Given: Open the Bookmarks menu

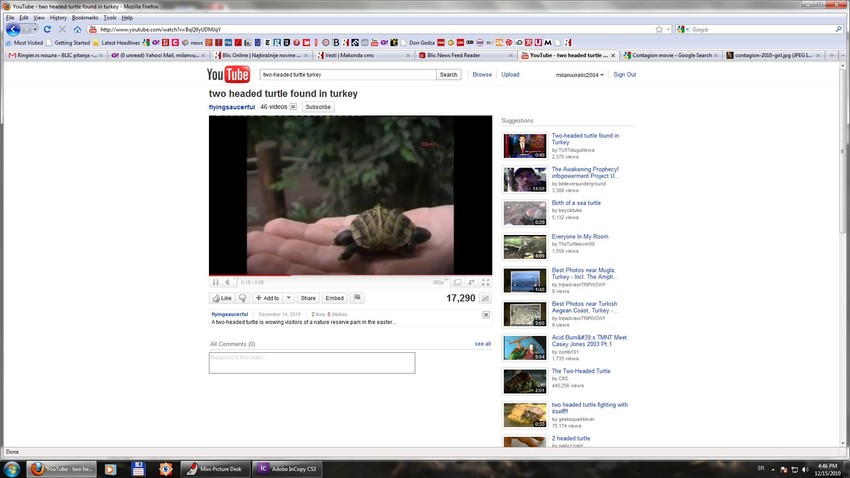Looking at the screenshot, I should 85,17.
